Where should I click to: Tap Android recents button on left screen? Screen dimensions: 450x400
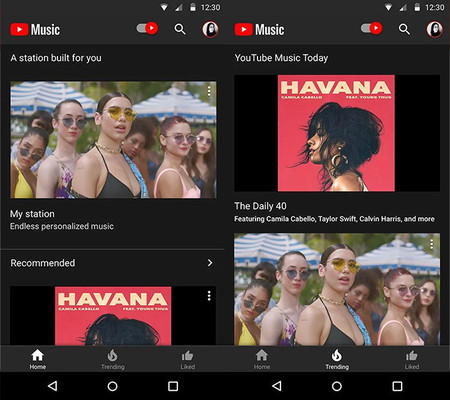[x=173, y=386]
